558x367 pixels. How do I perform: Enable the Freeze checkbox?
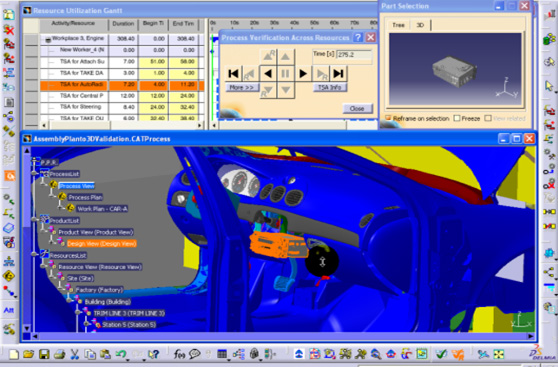457,118
